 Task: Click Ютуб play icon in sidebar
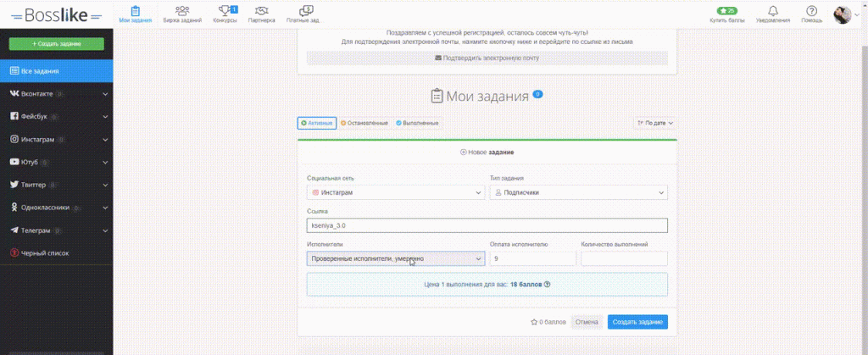15,162
